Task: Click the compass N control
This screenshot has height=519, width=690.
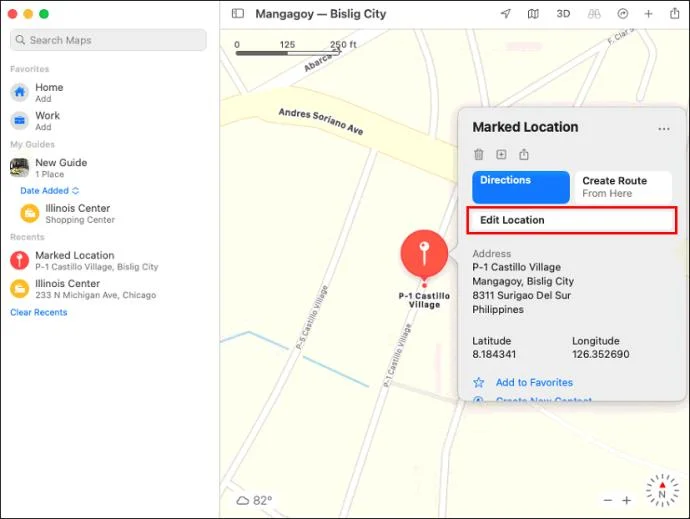Action: [x=662, y=490]
